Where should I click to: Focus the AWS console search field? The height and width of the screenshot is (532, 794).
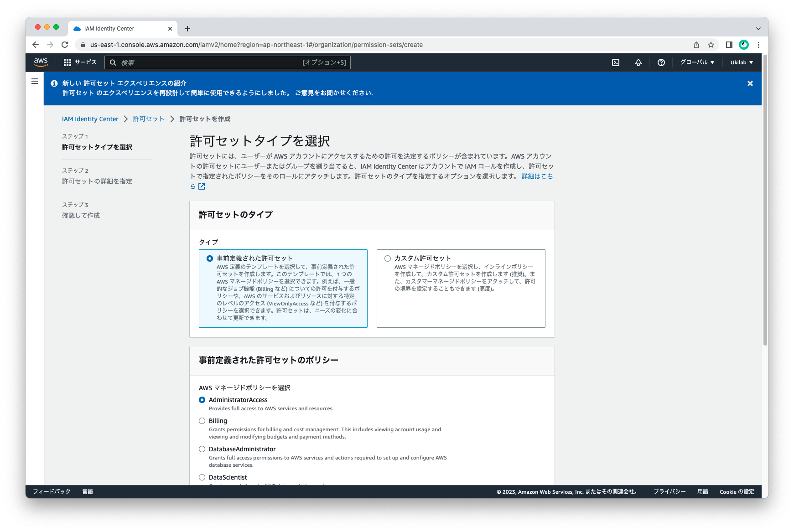[x=227, y=62]
